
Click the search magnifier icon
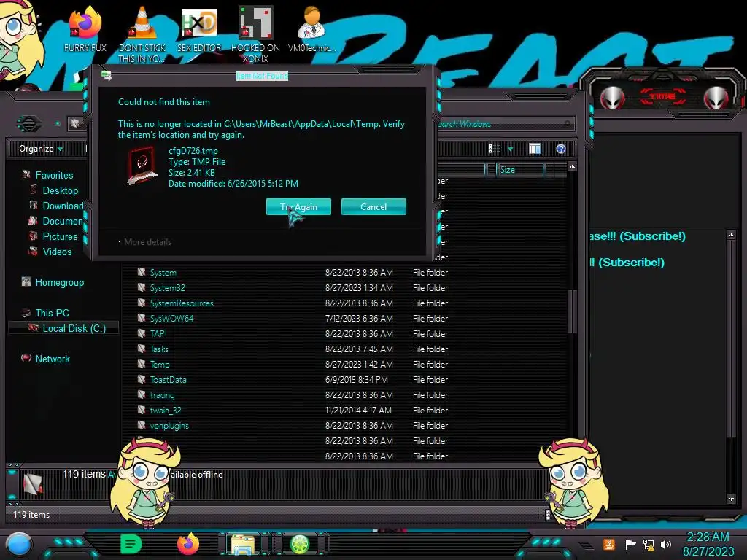pyautogui.click(x=567, y=124)
